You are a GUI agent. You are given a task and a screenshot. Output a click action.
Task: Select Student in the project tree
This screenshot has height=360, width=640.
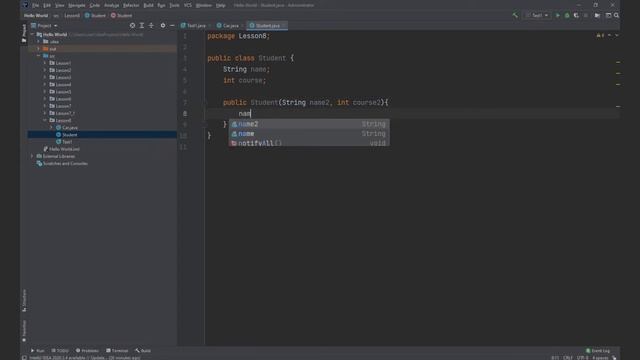[x=70, y=135]
